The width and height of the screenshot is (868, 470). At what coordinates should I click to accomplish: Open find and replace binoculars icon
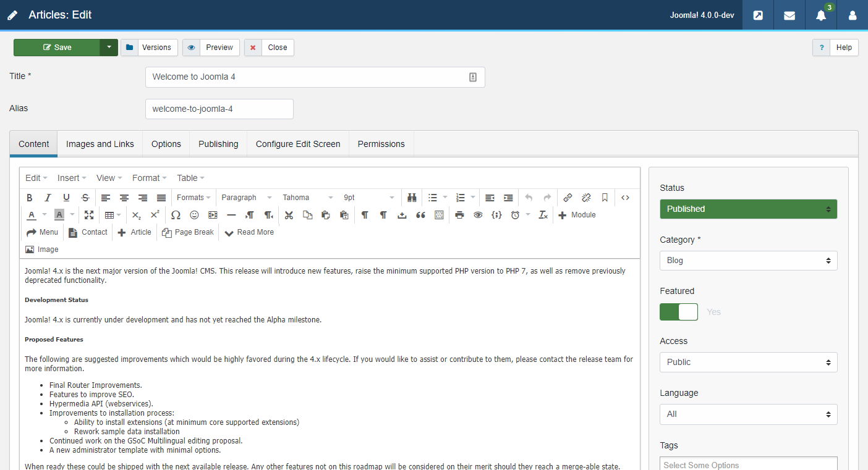[412, 198]
